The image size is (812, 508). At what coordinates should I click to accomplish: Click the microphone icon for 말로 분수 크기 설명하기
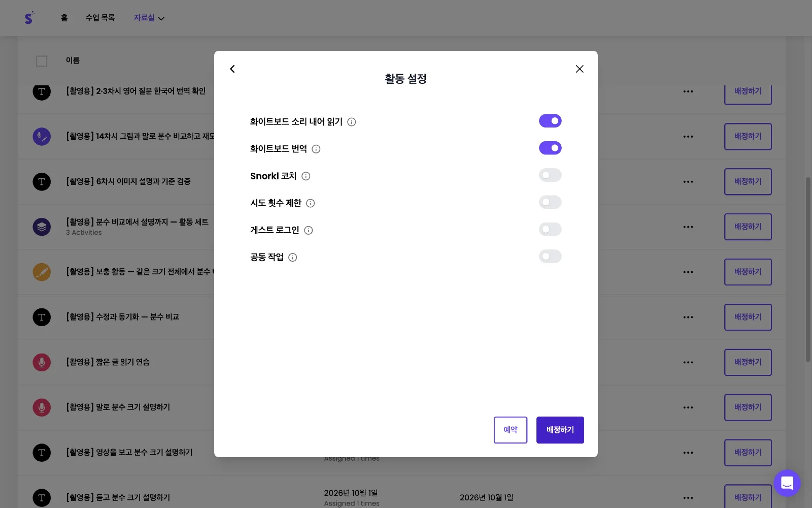(x=42, y=407)
